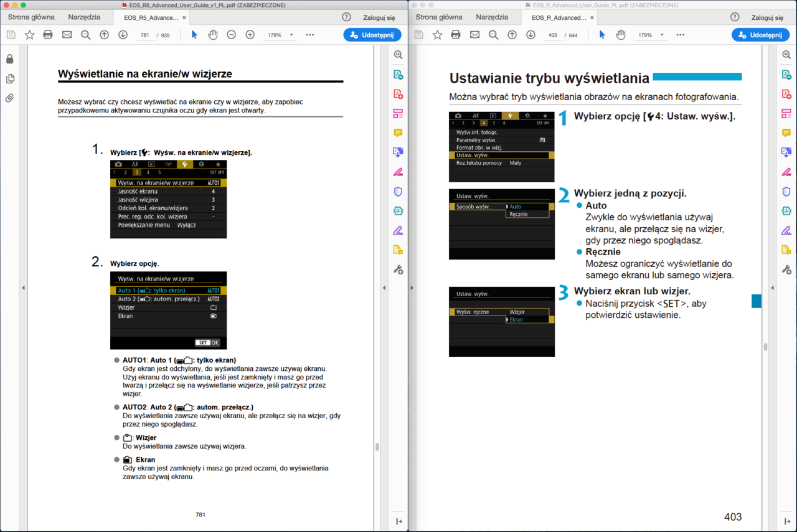
Task: Open Edit PDF layout tool in EOS_R5 pane
Action: pyautogui.click(x=398, y=113)
